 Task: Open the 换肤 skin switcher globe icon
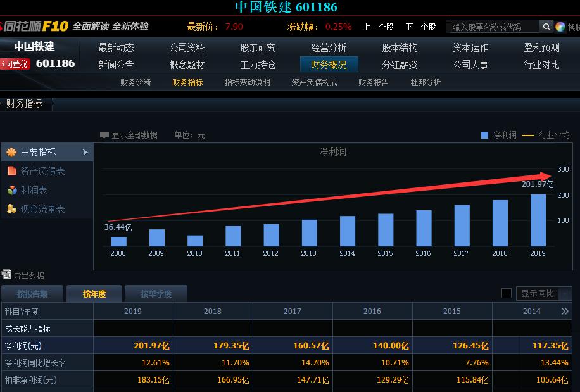[560, 27]
